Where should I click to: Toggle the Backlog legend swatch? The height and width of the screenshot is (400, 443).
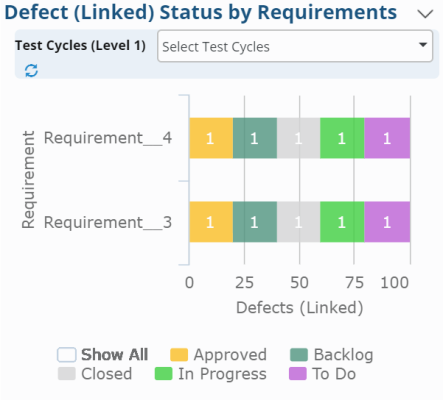[x=299, y=355]
